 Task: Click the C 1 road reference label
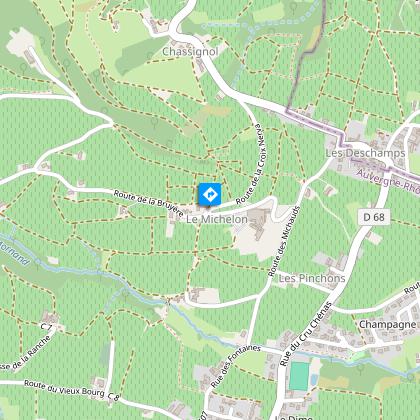[x=46, y=326]
